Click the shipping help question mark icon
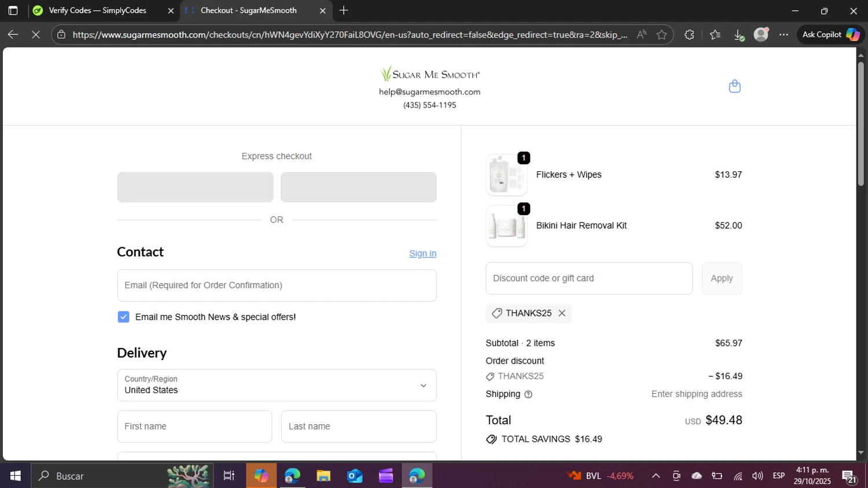This screenshot has height=488, width=868. (x=528, y=394)
